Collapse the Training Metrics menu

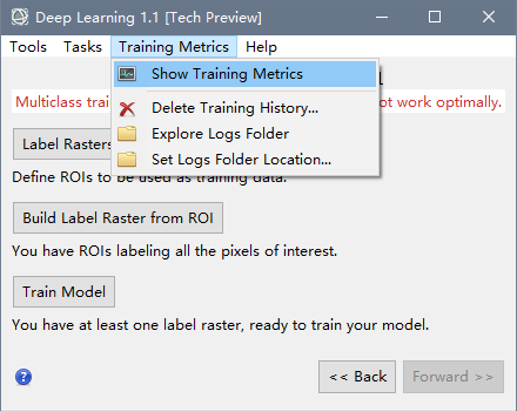tap(174, 47)
